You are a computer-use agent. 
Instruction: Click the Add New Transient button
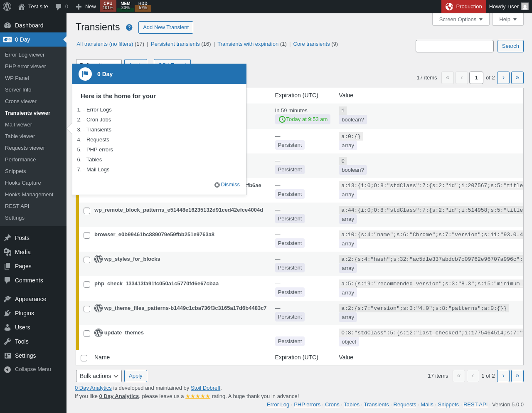pos(166,27)
